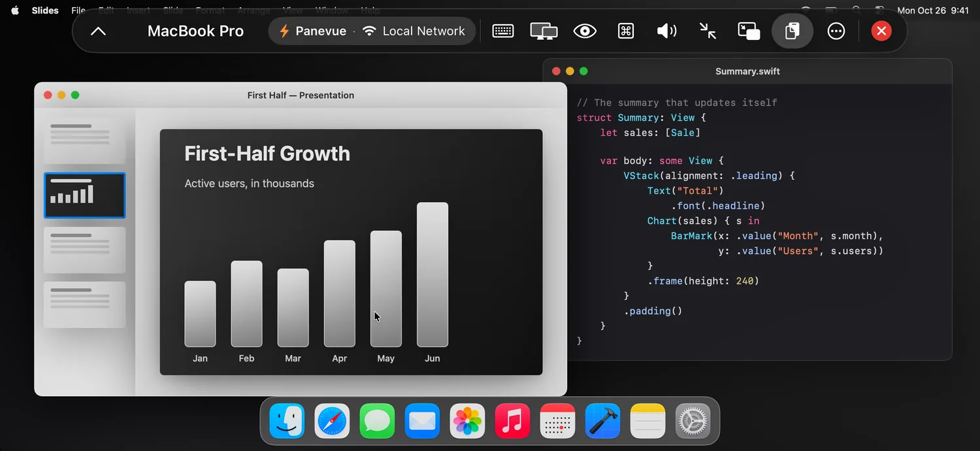Click the 'Active users, in thousands' subtitle
The width and height of the screenshot is (980, 451).
click(x=250, y=184)
